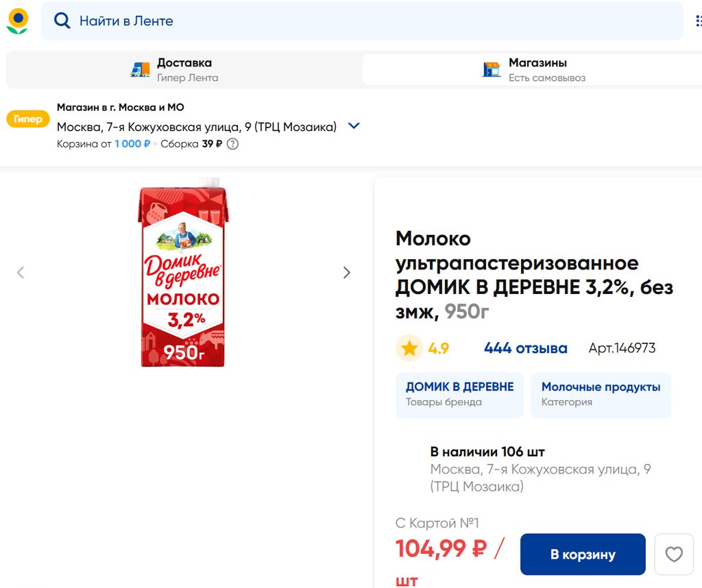Click the delivery truck icon

click(x=140, y=69)
